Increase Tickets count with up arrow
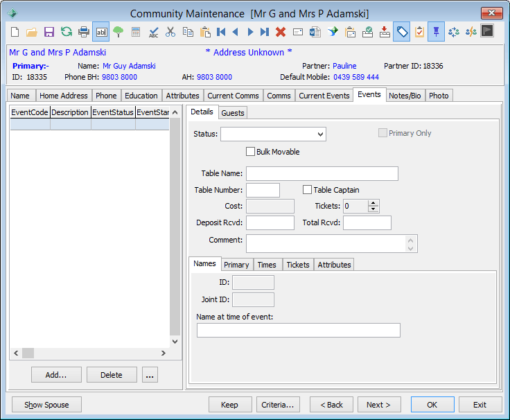The height and width of the screenshot is (420, 510). (x=373, y=203)
